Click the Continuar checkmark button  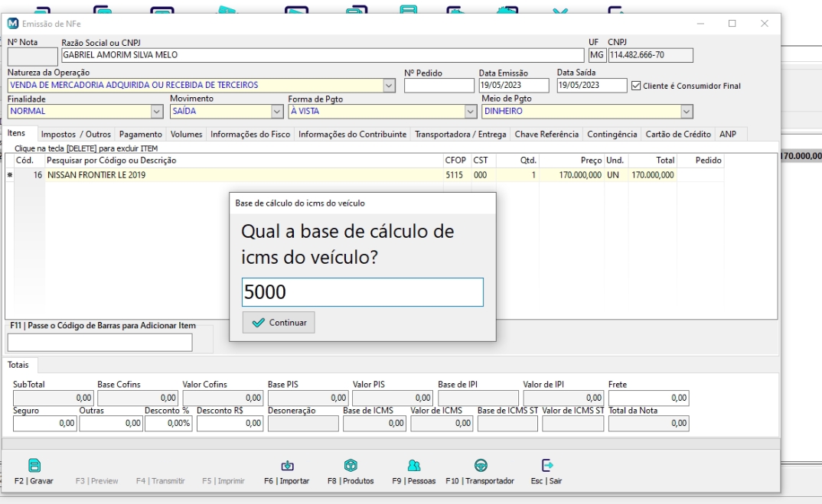[279, 323]
